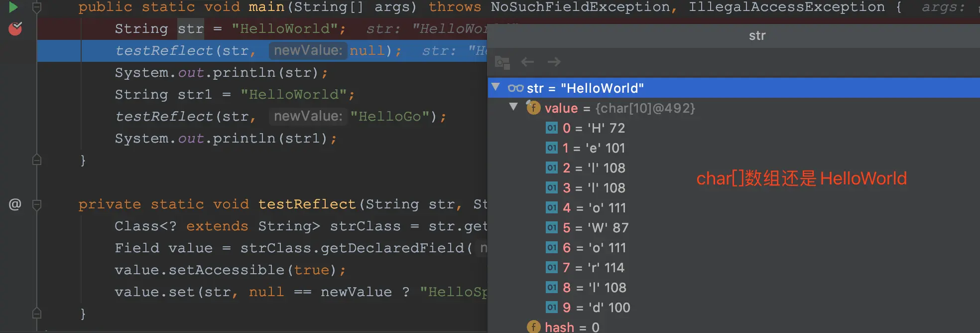Toggle the red breakpoint on the String str line
The width and height of the screenshot is (980, 333).
[15, 28]
